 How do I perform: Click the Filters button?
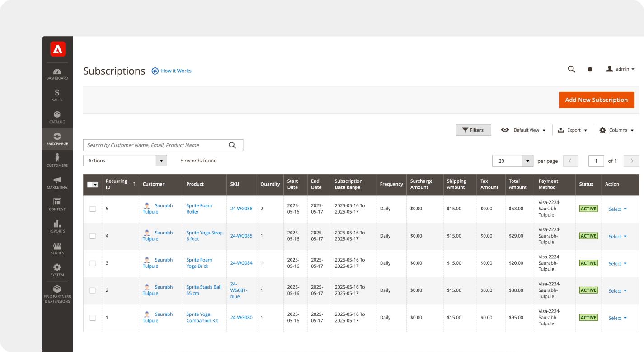pos(473,130)
